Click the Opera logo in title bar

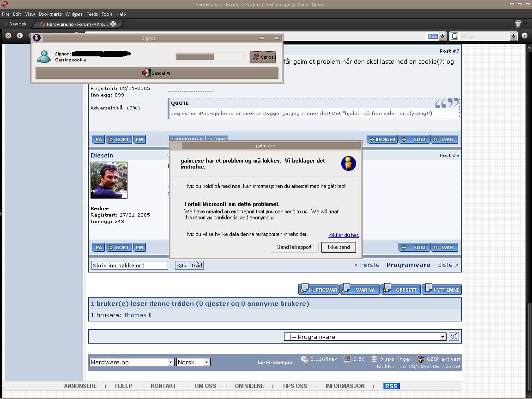pos(5,4)
